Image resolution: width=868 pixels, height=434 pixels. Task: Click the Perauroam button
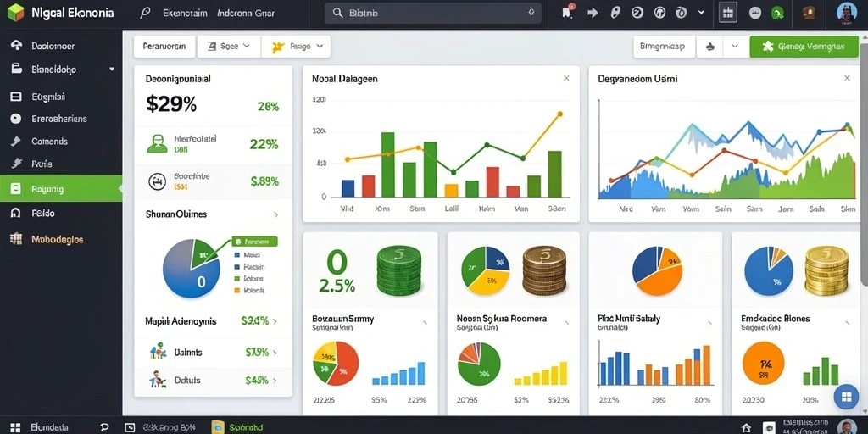[164, 47]
